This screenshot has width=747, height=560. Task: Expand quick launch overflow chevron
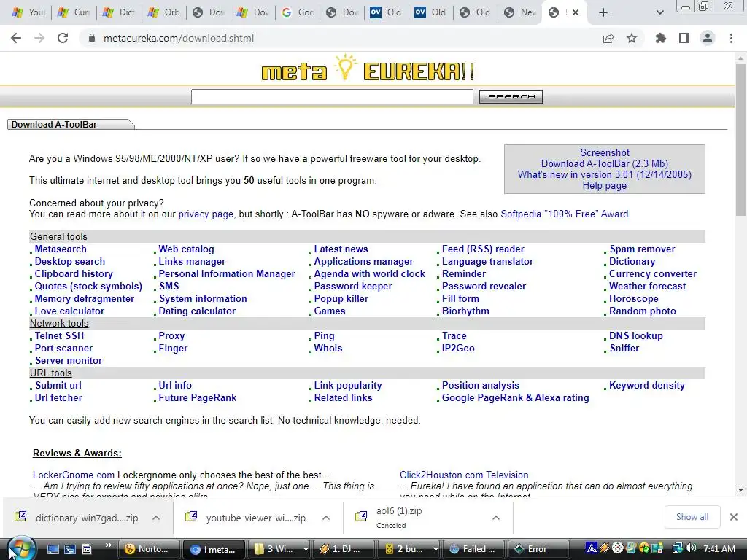(108, 545)
